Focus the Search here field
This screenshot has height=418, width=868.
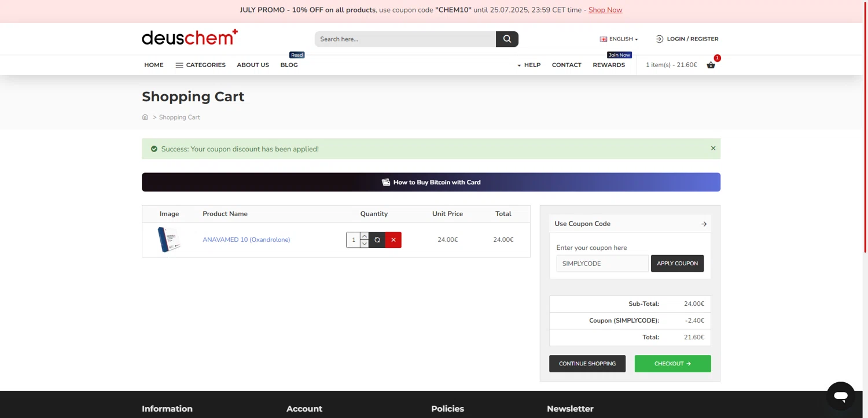pos(405,39)
